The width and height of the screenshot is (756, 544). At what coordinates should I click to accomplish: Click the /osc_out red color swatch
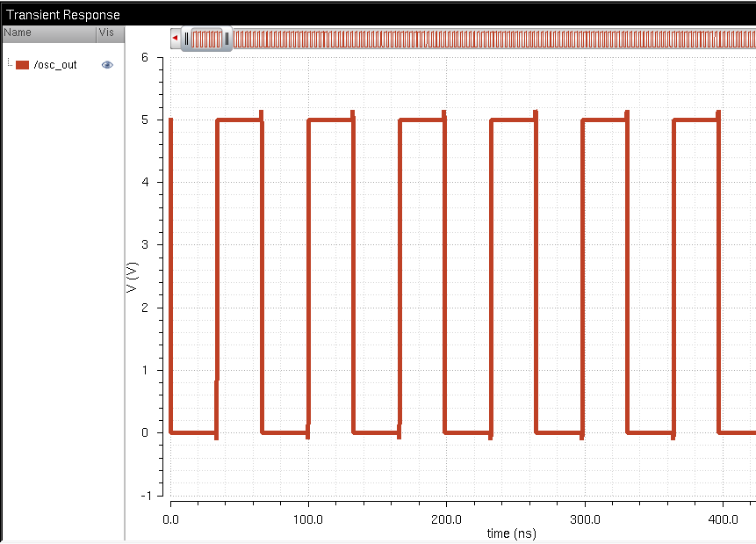[x=22, y=65]
